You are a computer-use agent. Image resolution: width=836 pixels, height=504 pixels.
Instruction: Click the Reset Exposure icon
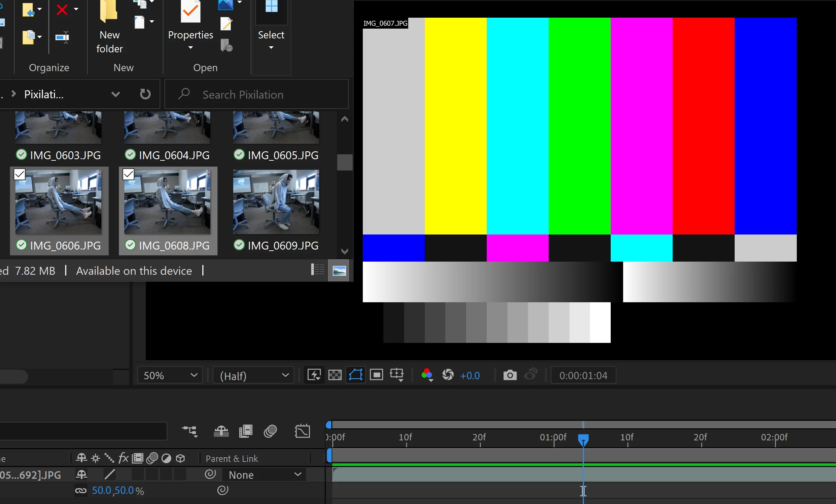tap(448, 375)
